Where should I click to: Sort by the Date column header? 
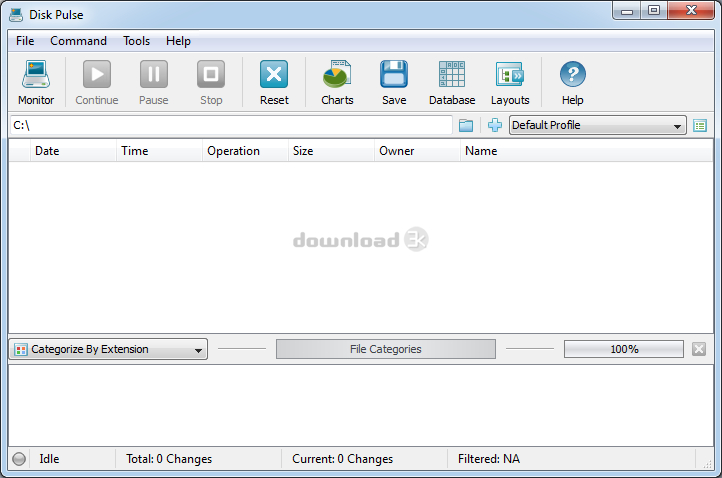[x=73, y=151]
